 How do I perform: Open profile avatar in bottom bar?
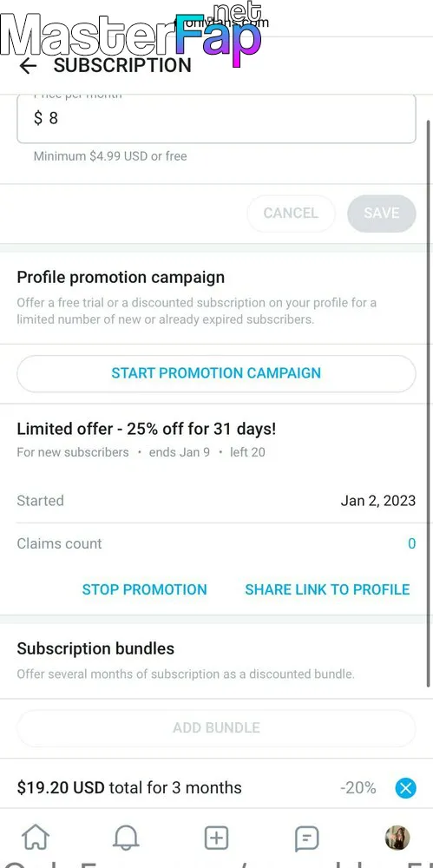[x=397, y=838]
